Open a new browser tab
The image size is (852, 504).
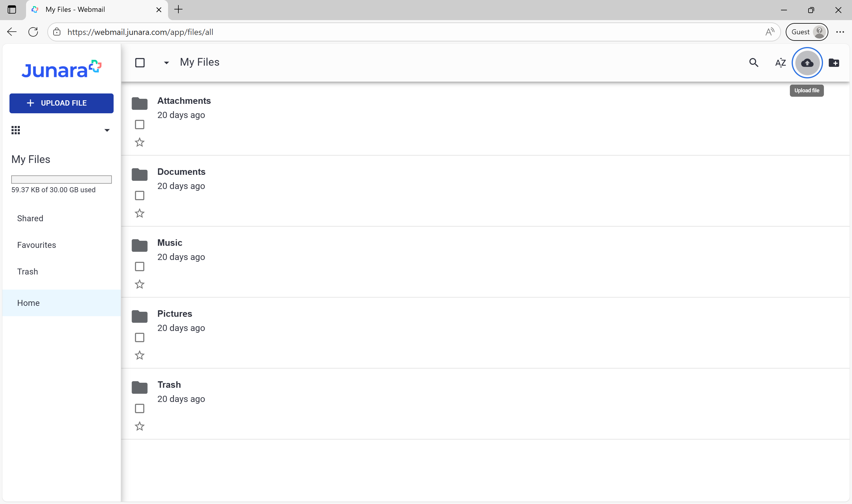click(x=178, y=9)
